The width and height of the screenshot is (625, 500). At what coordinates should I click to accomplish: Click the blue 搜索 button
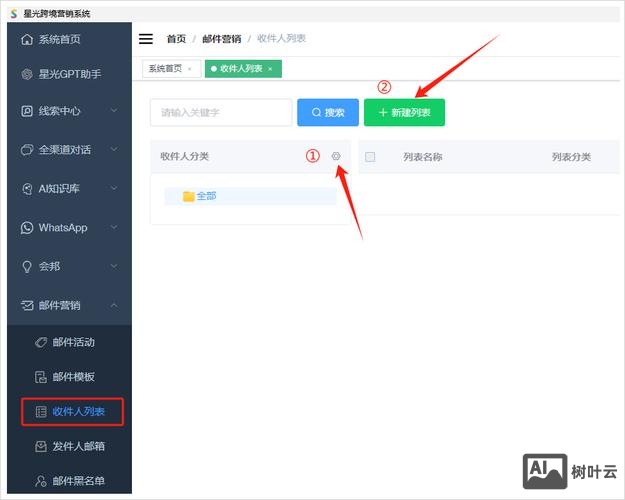pos(328,112)
